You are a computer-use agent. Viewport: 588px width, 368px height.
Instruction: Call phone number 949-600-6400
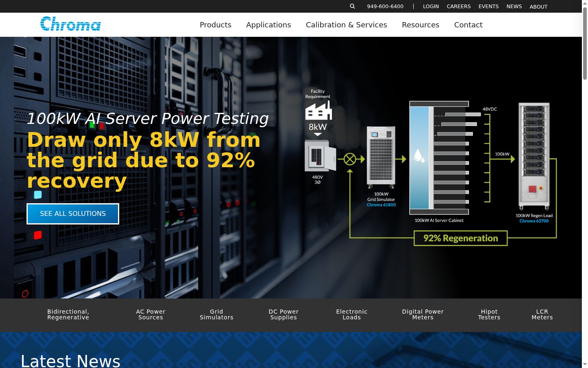coord(385,7)
